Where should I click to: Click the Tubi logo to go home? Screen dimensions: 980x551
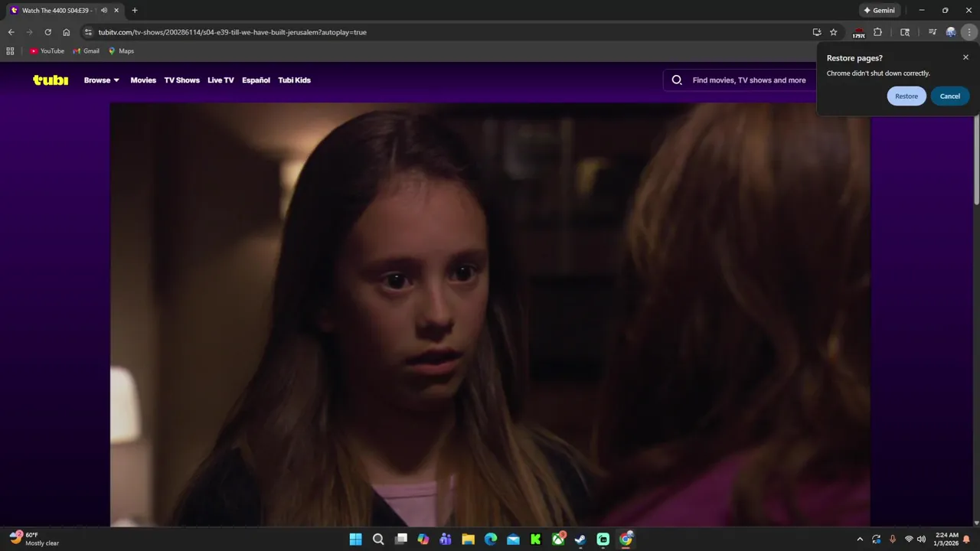click(51, 80)
